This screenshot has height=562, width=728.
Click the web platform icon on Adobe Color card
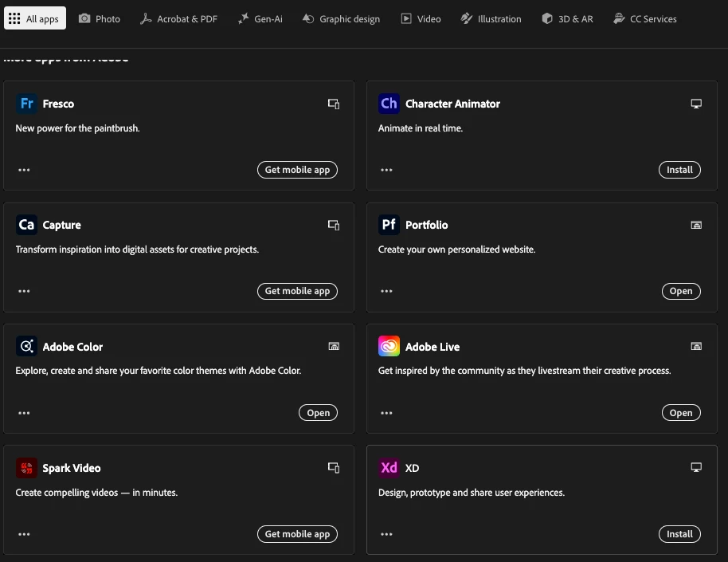334,346
